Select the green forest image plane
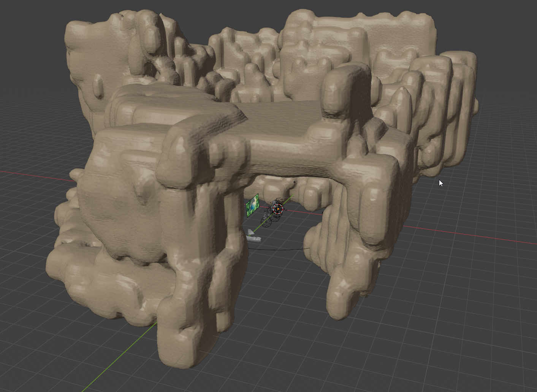Image resolution: width=537 pixels, height=392 pixels. (x=252, y=205)
